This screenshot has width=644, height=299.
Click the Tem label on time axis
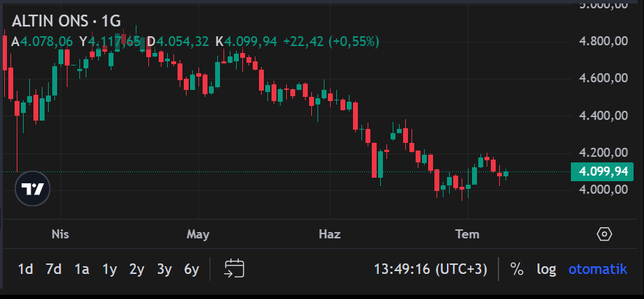tap(467, 234)
